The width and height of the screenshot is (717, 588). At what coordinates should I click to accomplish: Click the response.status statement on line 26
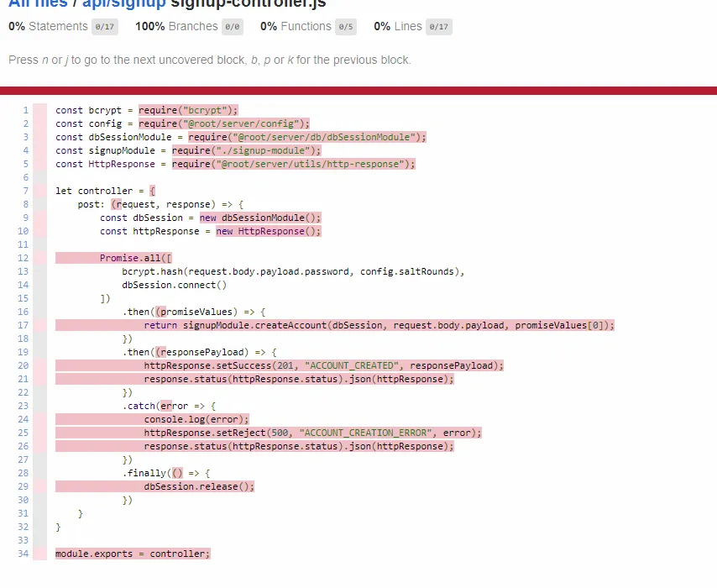(254, 446)
